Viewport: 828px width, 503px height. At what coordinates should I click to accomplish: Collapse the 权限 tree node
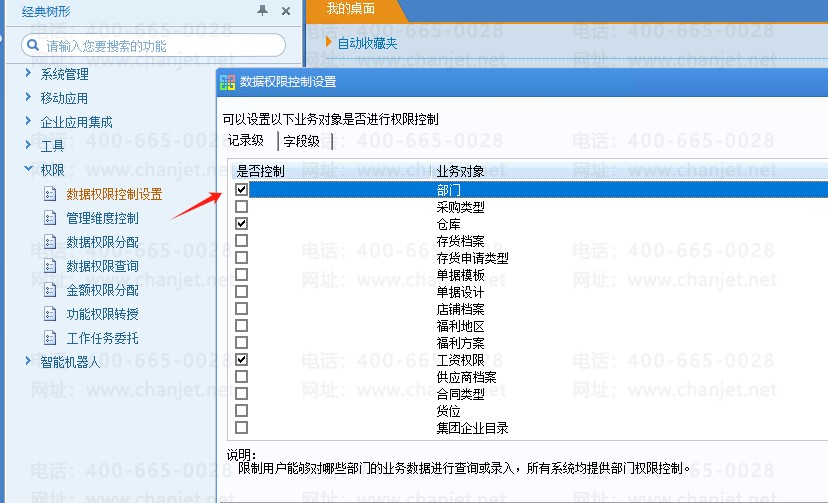coord(28,169)
